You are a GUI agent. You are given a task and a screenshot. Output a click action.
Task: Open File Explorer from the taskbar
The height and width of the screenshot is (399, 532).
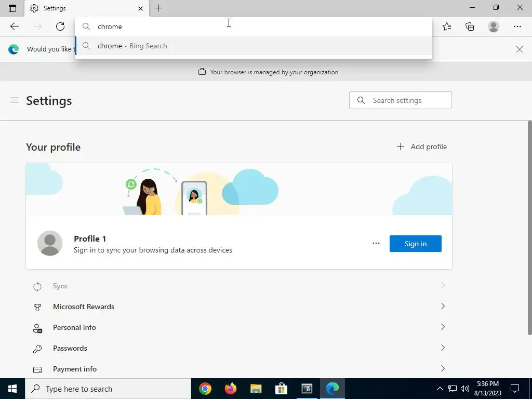click(x=256, y=389)
